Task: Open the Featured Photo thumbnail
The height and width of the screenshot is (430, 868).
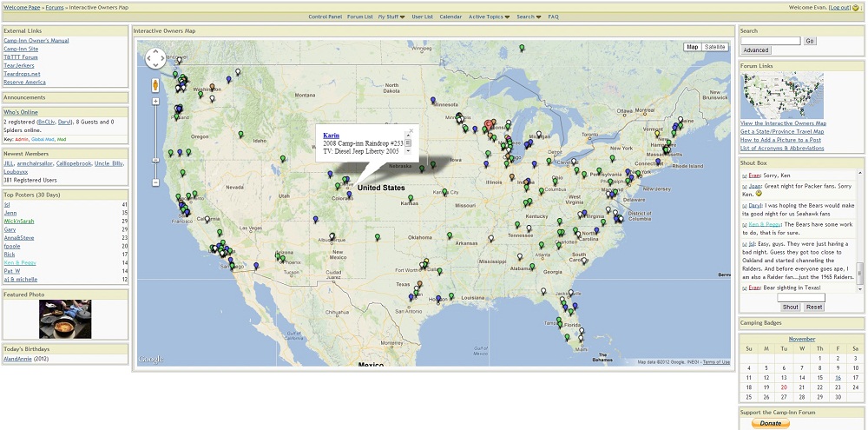Action: [65, 319]
